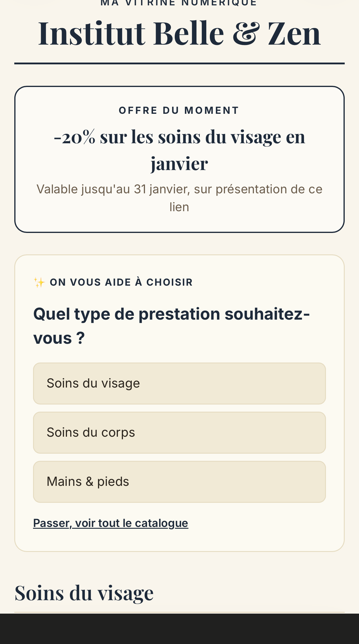
Task: Click the dark divider under the main title
Action: click(x=179, y=63)
